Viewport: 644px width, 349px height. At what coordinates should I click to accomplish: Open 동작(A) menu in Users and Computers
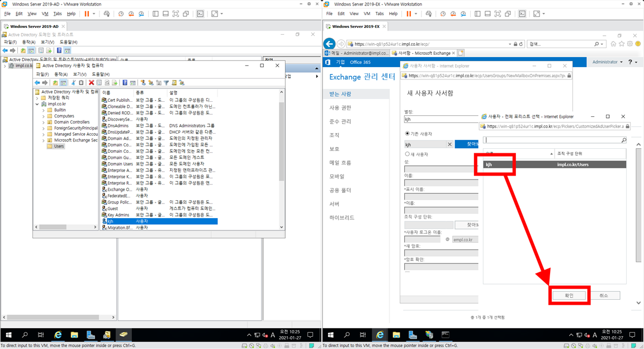tap(61, 74)
